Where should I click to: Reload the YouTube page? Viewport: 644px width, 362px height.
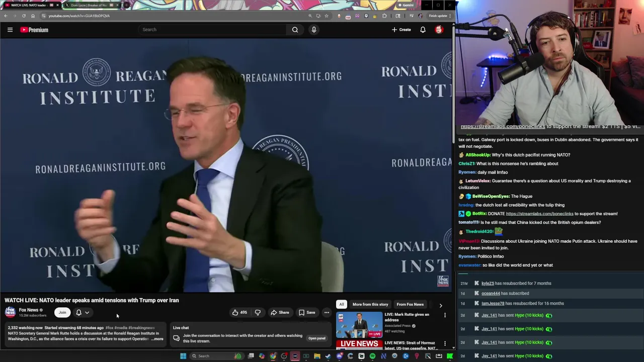24,16
